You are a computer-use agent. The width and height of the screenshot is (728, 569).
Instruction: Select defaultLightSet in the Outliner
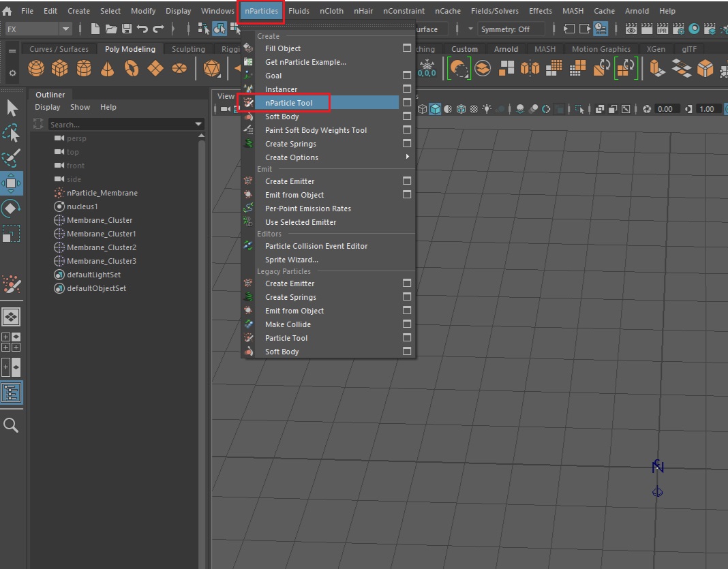(94, 275)
